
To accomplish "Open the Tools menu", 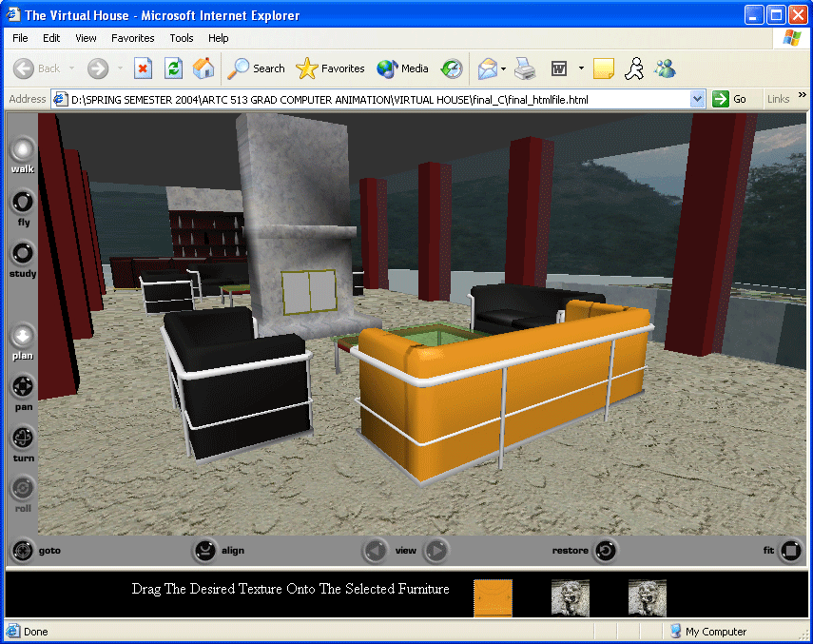I will (x=181, y=38).
